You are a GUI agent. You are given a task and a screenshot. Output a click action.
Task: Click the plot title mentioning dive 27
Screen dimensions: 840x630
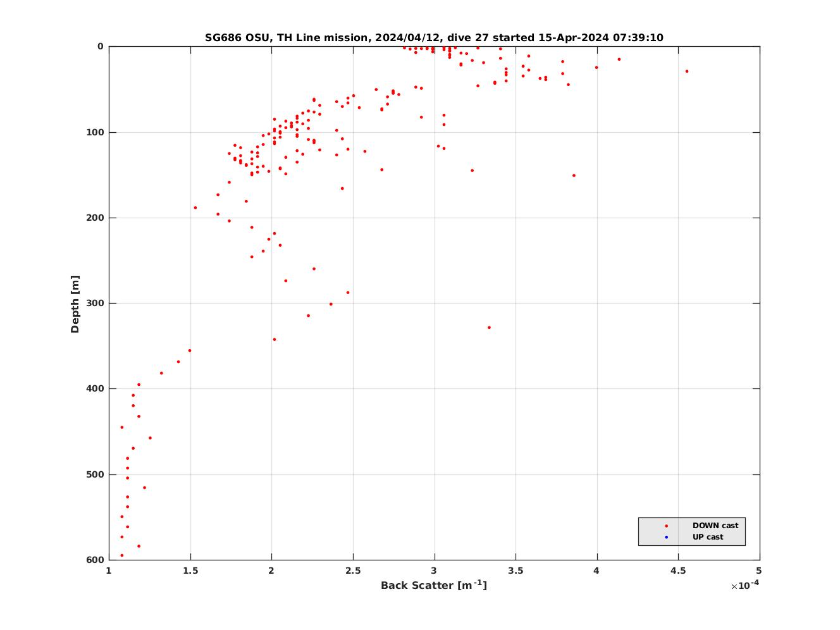434,37
